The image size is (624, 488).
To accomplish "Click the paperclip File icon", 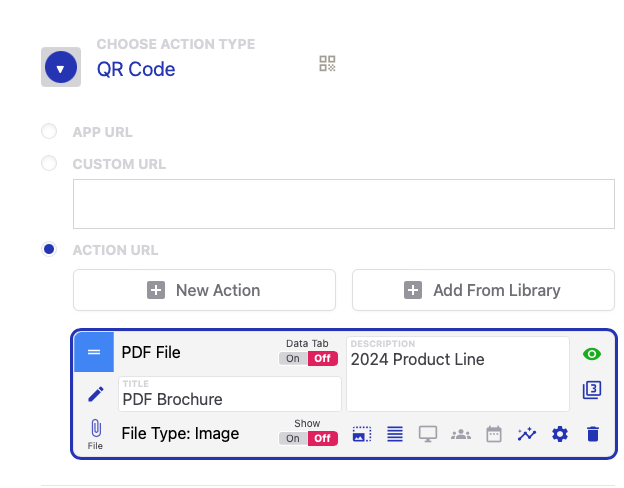I will point(95,430).
